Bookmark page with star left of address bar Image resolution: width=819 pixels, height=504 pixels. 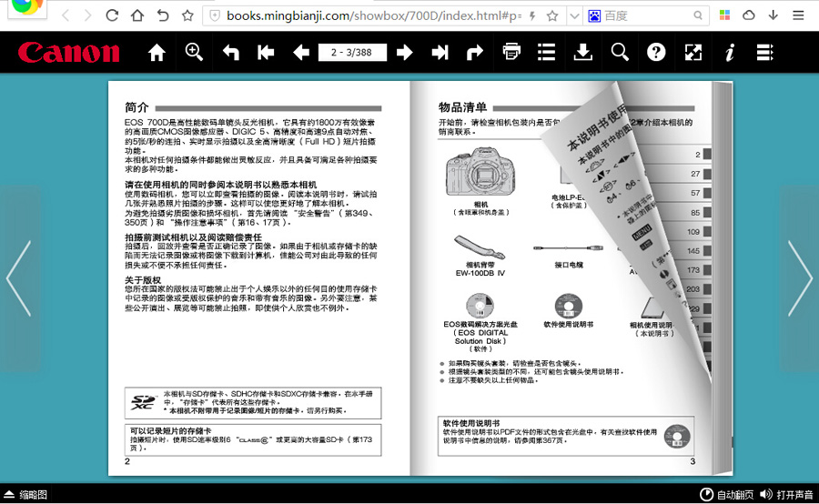pos(187,15)
